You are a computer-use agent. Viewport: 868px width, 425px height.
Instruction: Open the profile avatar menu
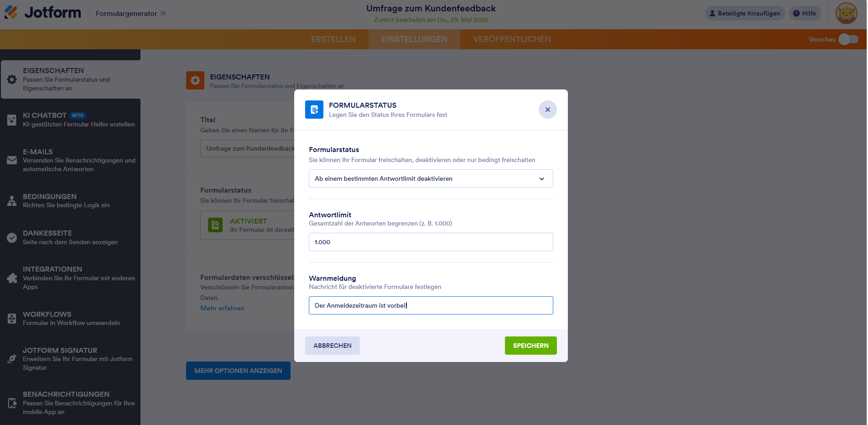(846, 13)
